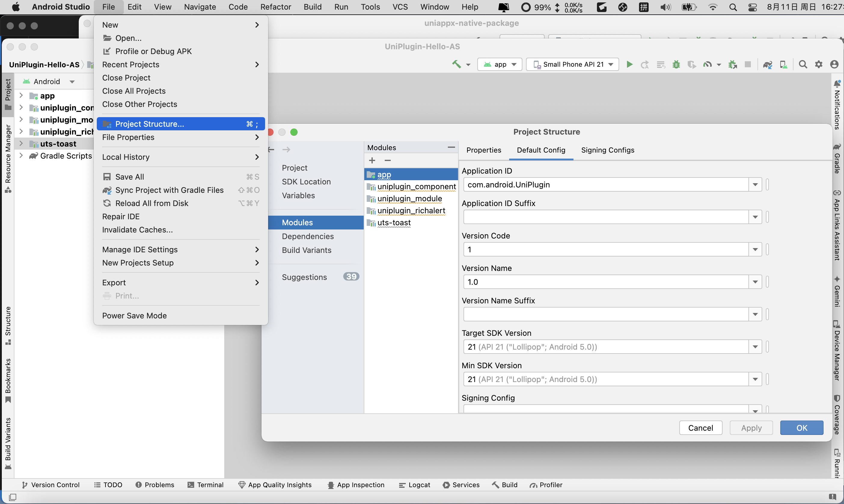Viewport: 844px width, 504px height.
Task: Remove the selected module with the minus icon
Action: [x=388, y=160]
